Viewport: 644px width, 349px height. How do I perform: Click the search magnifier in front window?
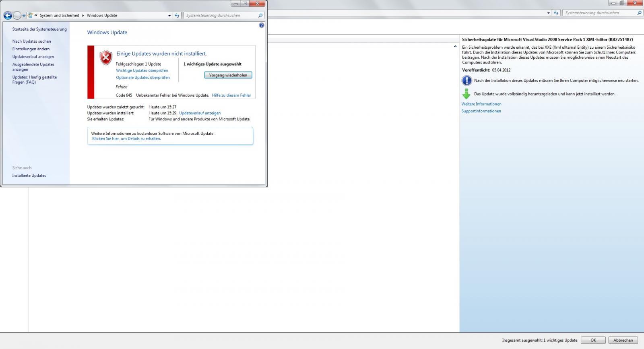pos(260,16)
